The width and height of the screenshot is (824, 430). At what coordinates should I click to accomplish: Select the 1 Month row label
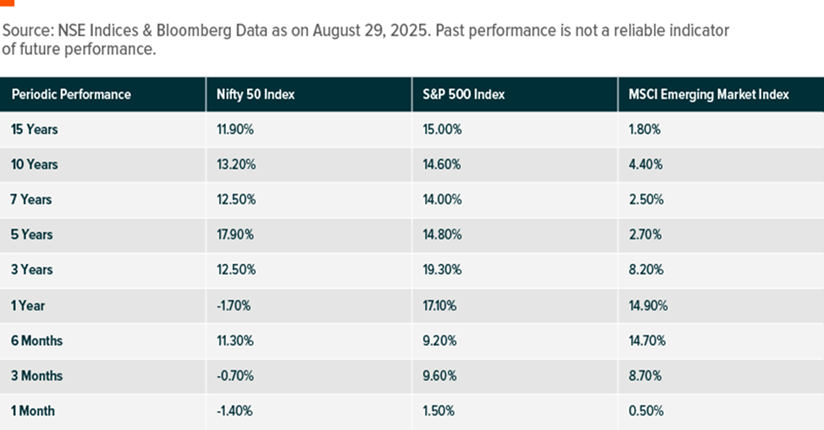pos(34,411)
